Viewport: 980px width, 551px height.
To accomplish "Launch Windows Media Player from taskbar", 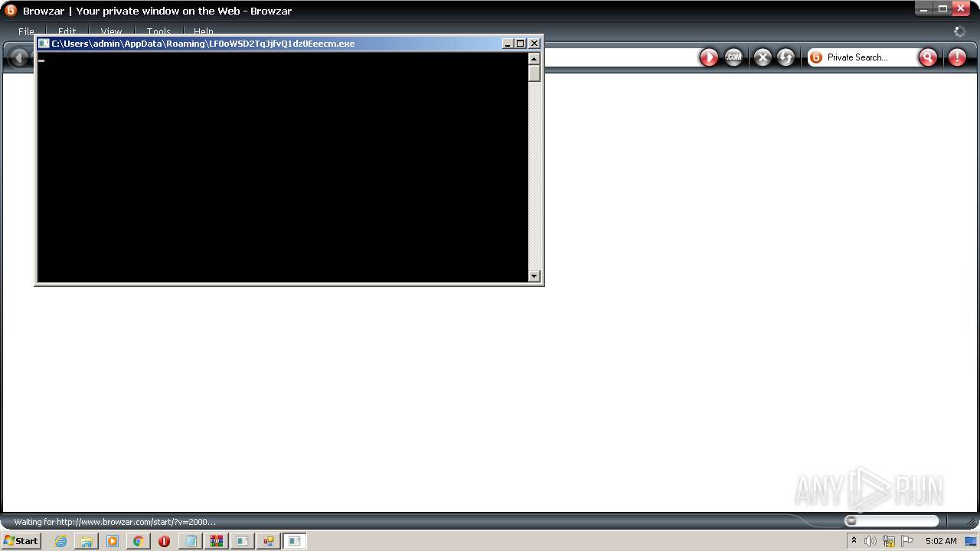I will [x=113, y=541].
